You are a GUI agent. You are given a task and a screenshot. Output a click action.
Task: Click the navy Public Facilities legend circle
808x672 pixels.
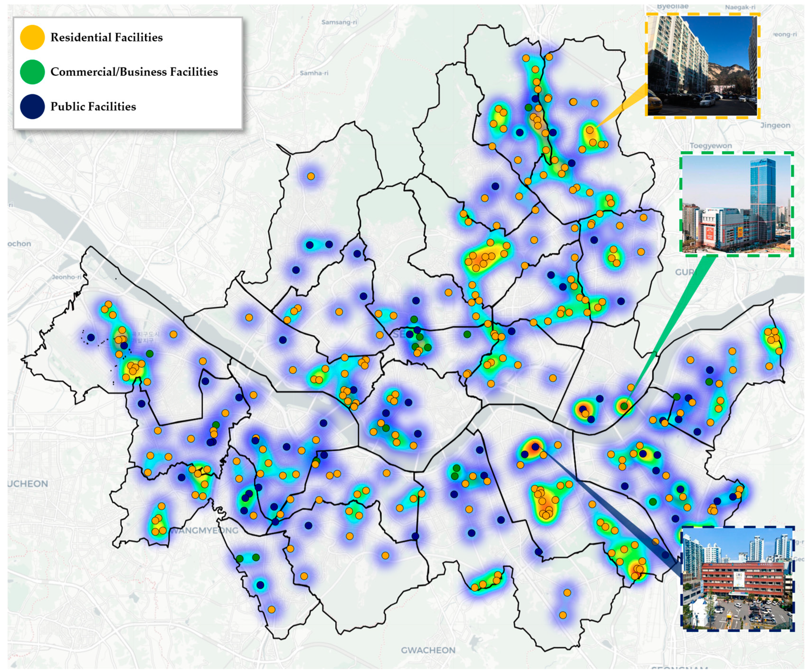[x=32, y=107]
